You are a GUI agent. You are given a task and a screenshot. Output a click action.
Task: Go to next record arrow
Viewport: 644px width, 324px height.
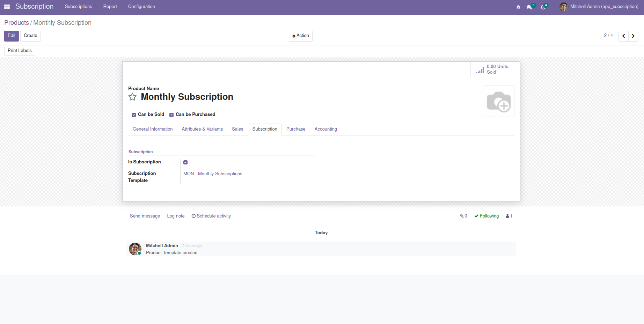click(633, 36)
